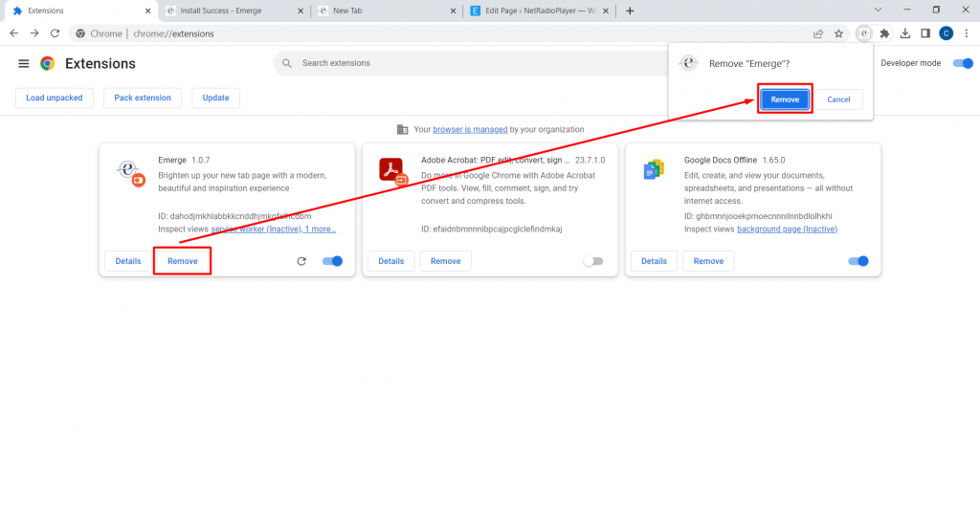Open Details for Google Docs Offline

tap(654, 261)
